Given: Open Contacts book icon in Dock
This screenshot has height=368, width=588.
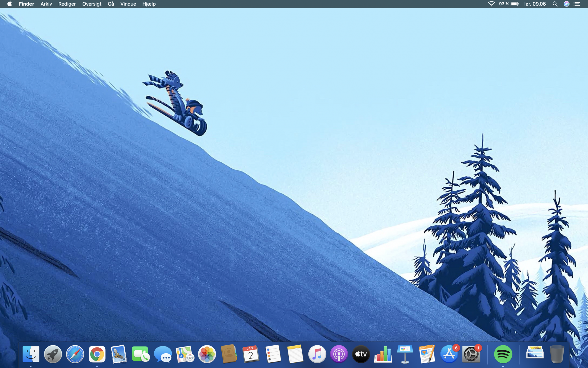Looking at the screenshot, I should tap(229, 354).
